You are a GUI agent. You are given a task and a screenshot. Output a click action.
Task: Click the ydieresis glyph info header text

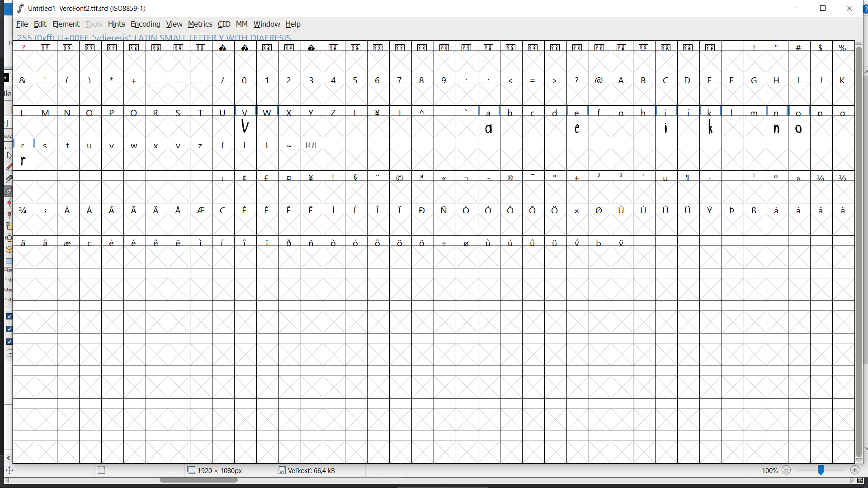pyautogui.click(x=154, y=38)
